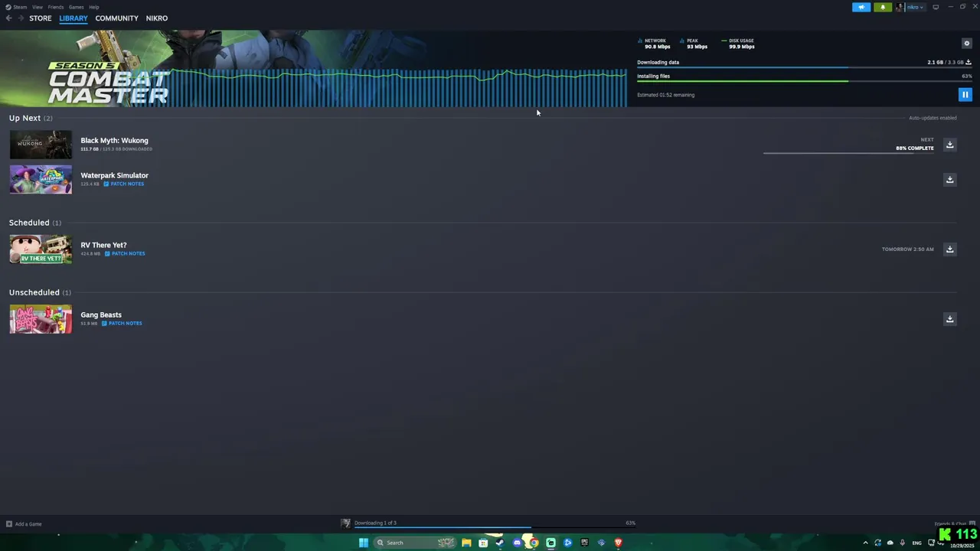This screenshot has height=551, width=980.
Task: Open the NIKRO profile tab
Action: click(x=157, y=18)
